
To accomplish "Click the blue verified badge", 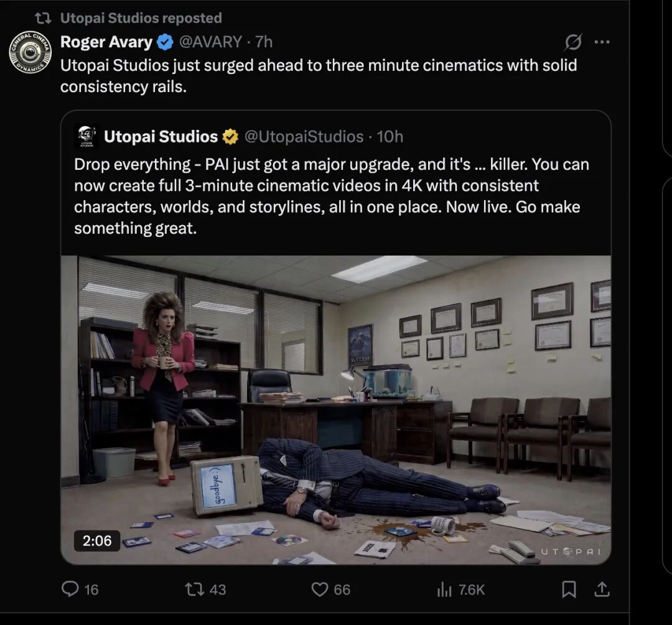I will 165,42.
